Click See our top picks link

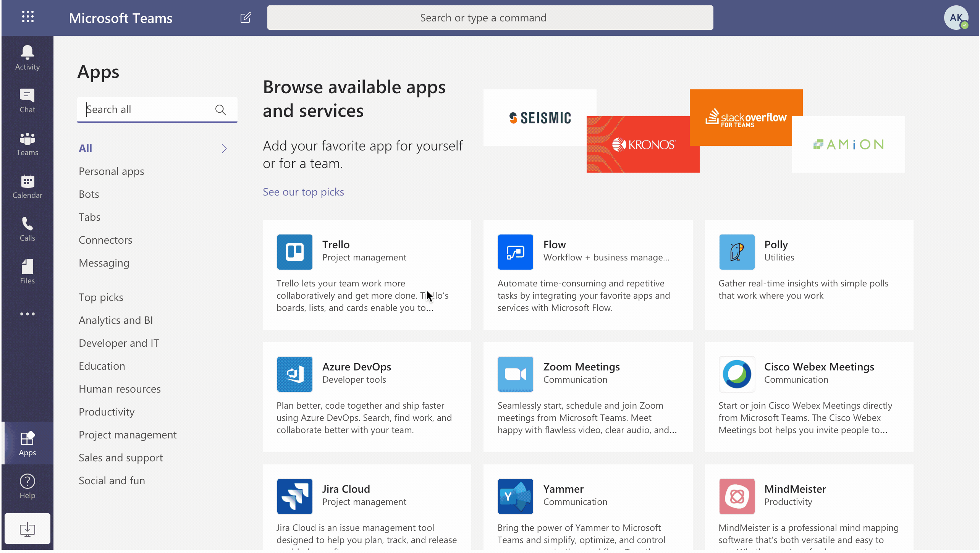point(303,192)
